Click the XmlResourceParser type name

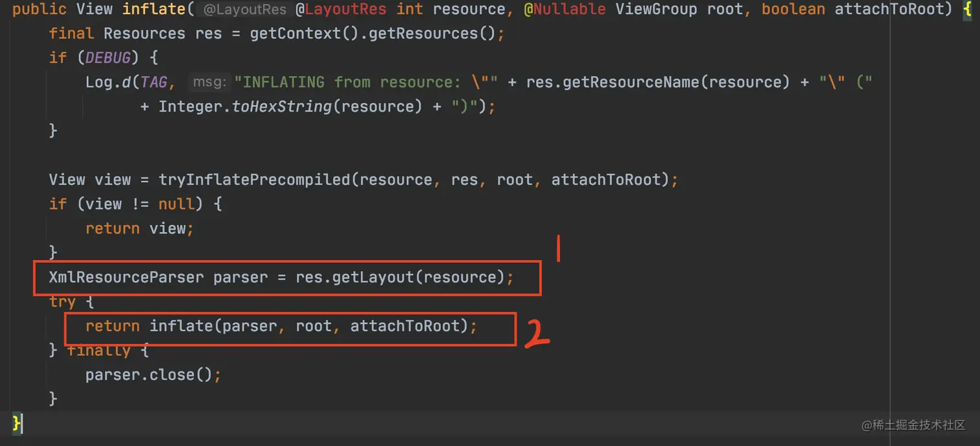126,277
